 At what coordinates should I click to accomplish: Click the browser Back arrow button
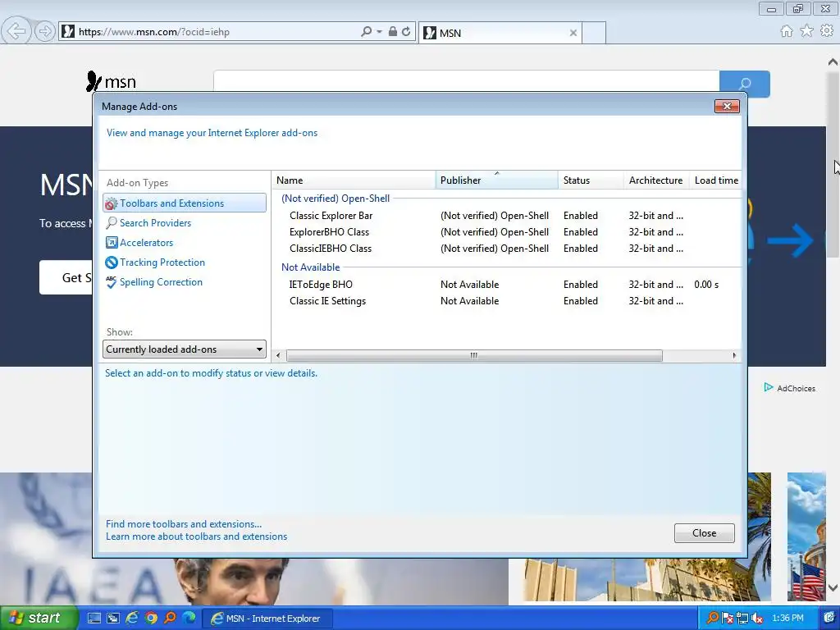coord(16,32)
